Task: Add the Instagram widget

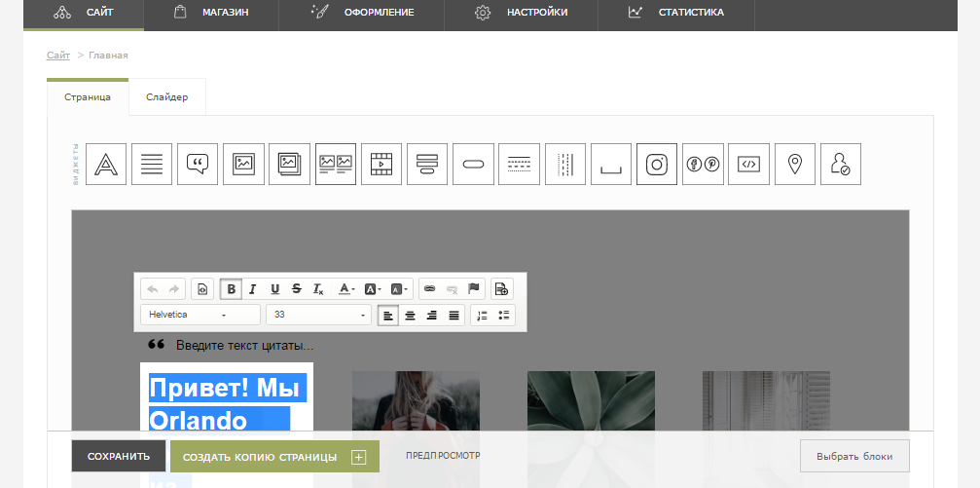Action: pos(657,164)
